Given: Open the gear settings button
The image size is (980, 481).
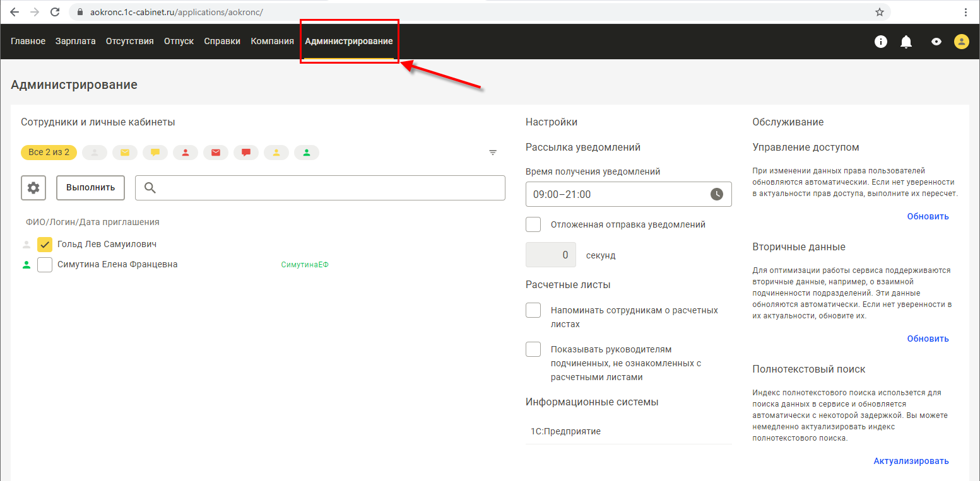Looking at the screenshot, I should click(33, 188).
